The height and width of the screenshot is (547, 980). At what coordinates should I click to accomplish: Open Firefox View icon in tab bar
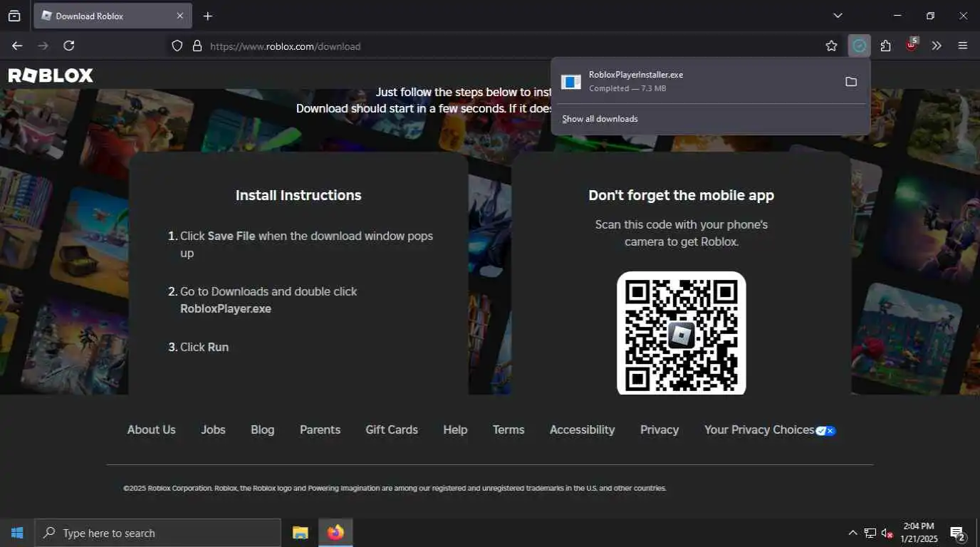click(14, 16)
